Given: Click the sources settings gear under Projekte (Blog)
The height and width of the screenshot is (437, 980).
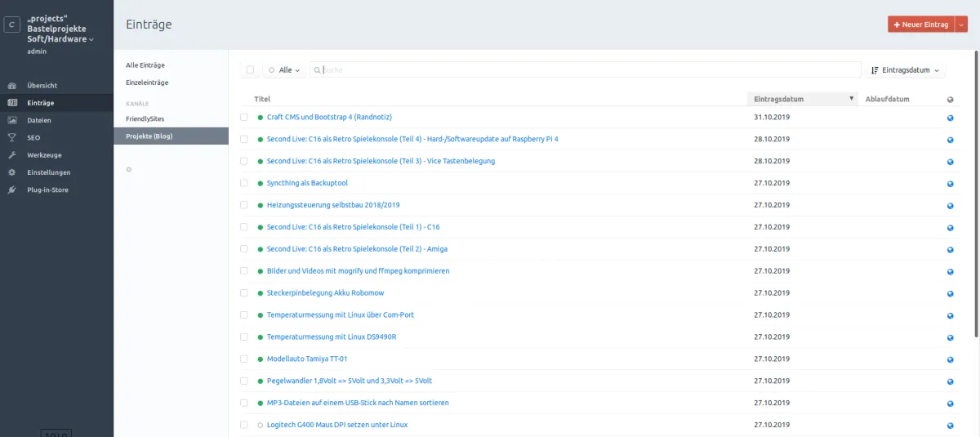Looking at the screenshot, I should click(129, 169).
